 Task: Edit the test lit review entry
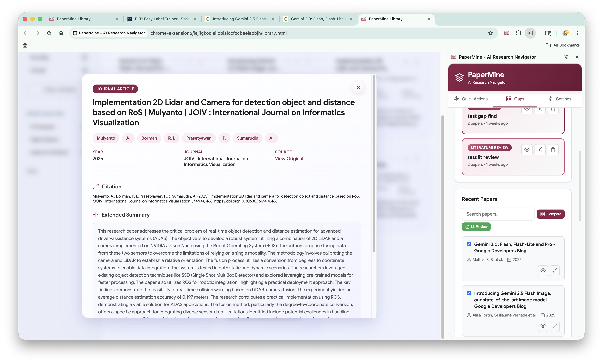pos(540,150)
